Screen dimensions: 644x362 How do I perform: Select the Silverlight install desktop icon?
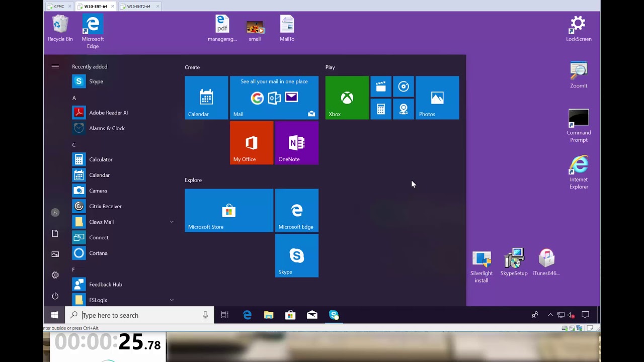pyautogui.click(x=481, y=266)
